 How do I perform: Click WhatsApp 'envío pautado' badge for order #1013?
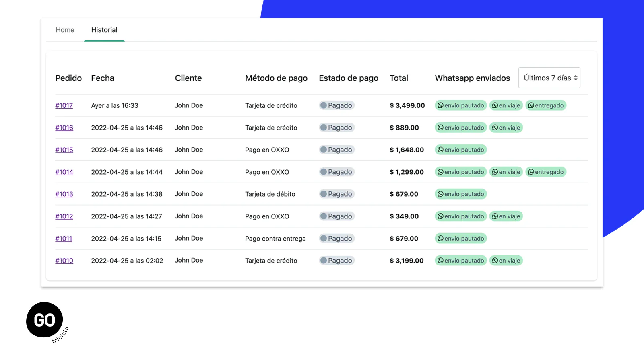pyautogui.click(x=461, y=194)
